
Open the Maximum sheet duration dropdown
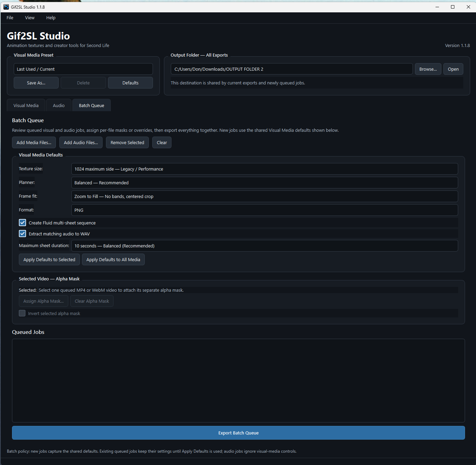(x=264, y=246)
